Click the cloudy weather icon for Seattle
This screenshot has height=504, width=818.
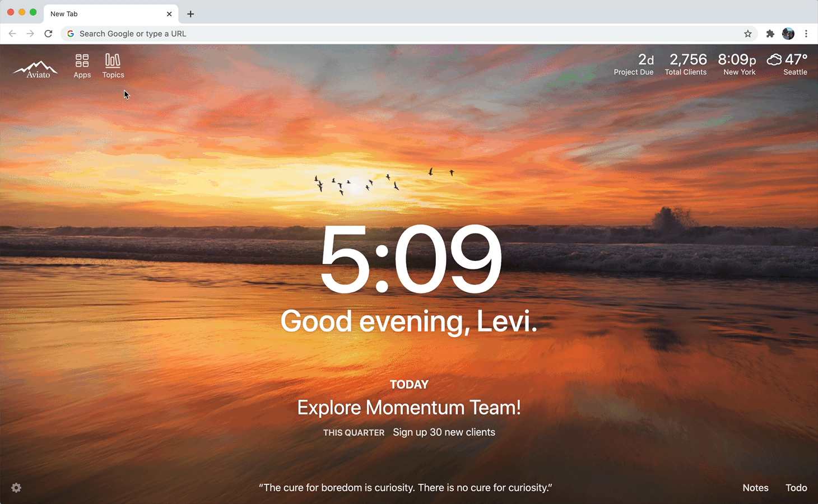pos(774,59)
